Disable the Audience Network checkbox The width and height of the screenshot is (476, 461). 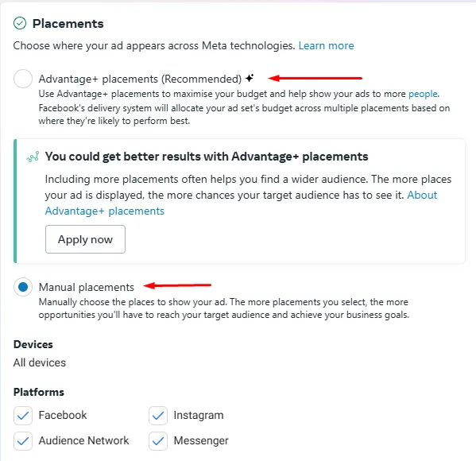click(23, 440)
